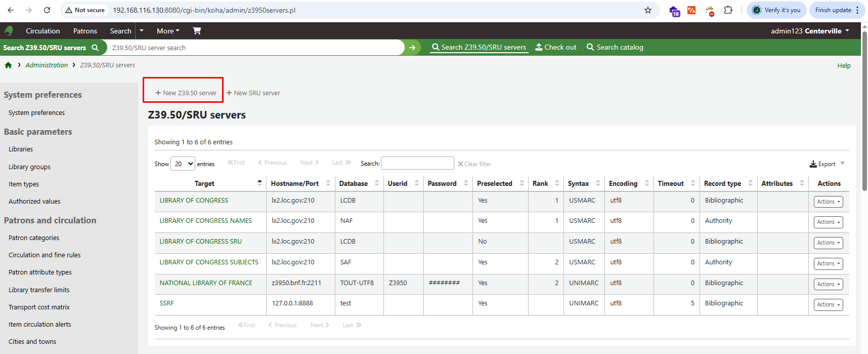Image resolution: width=868 pixels, height=354 pixels.
Task: Bookmark page with star icon
Action: 647,10
